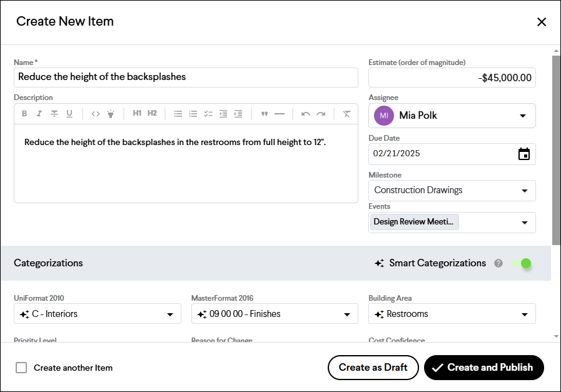Show help for Smart Categorizations
Image resolution: width=561 pixels, height=392 pixels.
[x=498, y=263]
